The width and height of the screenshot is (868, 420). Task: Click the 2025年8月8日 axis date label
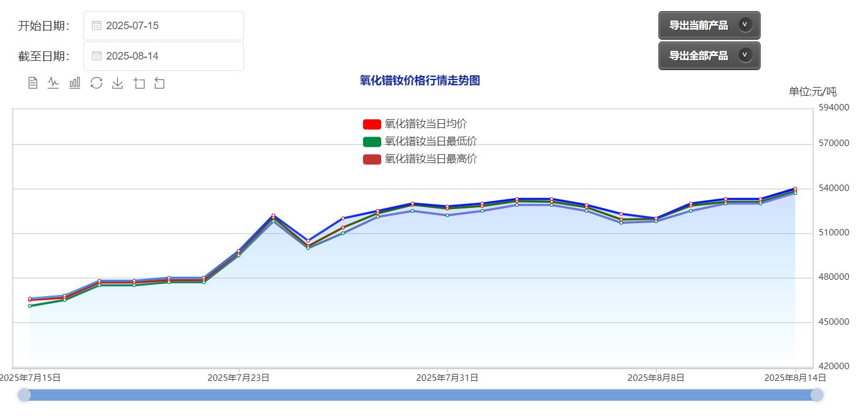coord(656,378)
